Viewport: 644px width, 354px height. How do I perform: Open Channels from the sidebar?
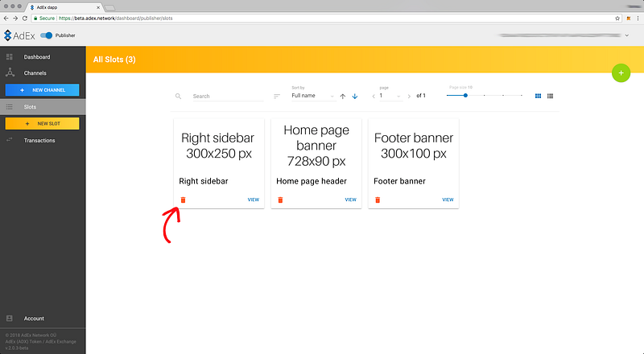pyautogui.click(x=43, y=72)
